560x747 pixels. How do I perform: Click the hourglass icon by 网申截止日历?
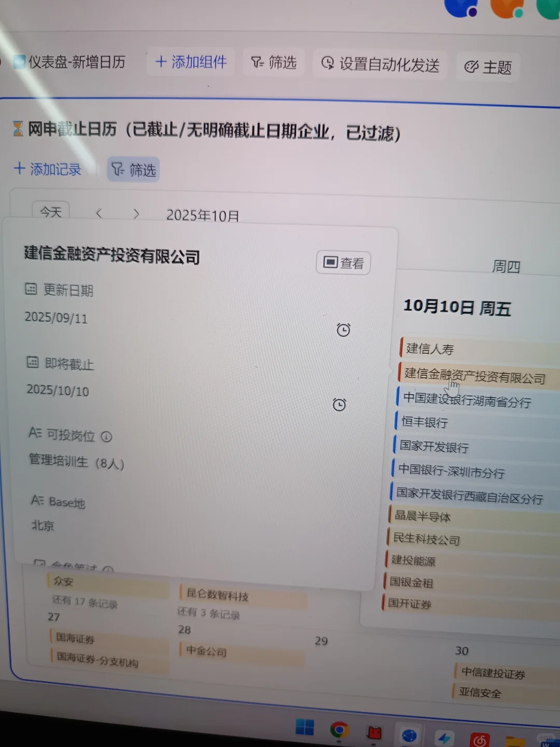(18, 128)
